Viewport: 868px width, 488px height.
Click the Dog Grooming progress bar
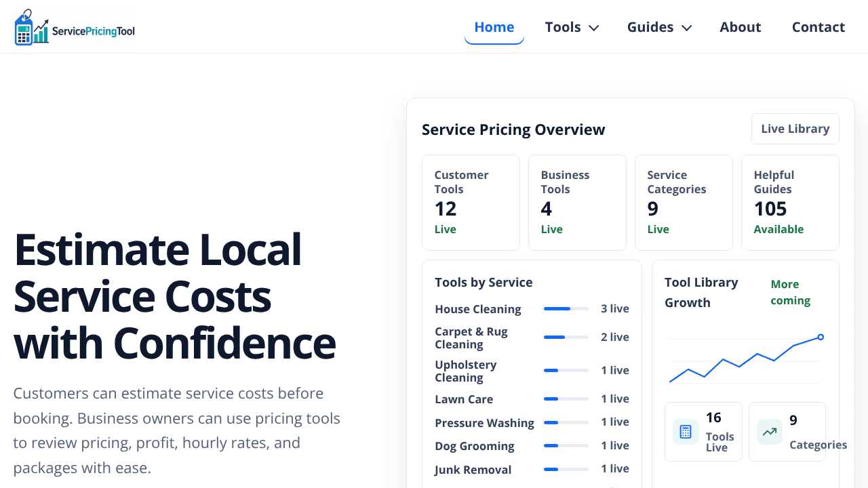566,446
